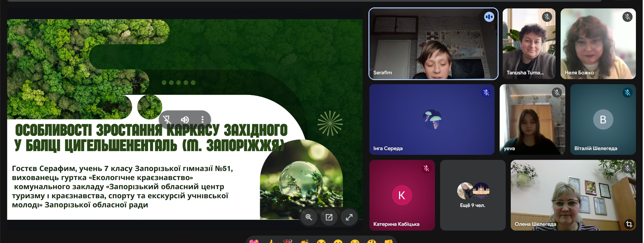Unpin the shared presentation
This screenshot has width=644, height=243.
tap(167, 119)
